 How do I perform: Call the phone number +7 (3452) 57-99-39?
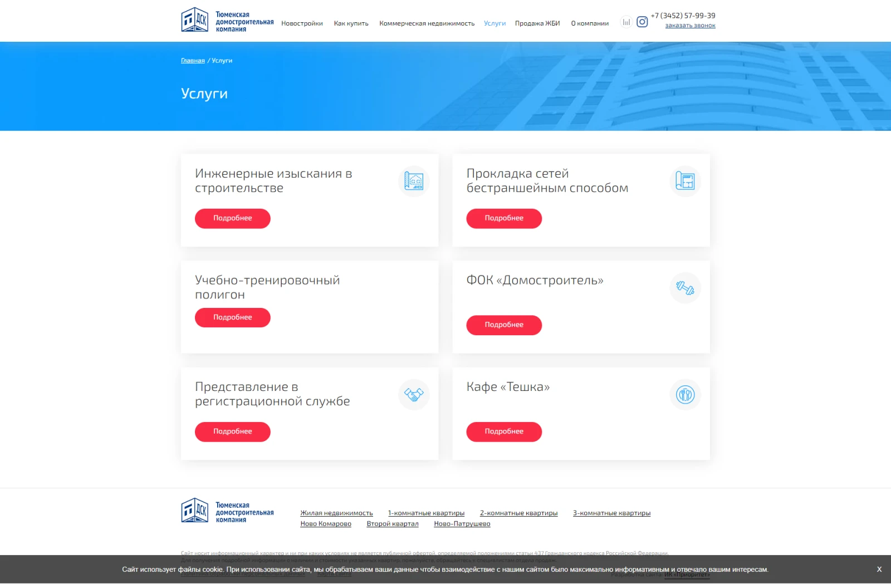[x=683, y=16]
